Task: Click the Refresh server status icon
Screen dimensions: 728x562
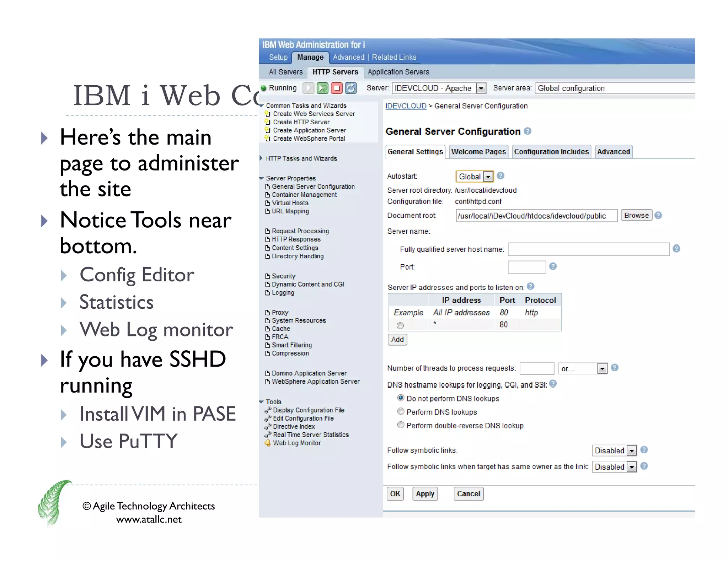Action: click(x=351, y=88)
